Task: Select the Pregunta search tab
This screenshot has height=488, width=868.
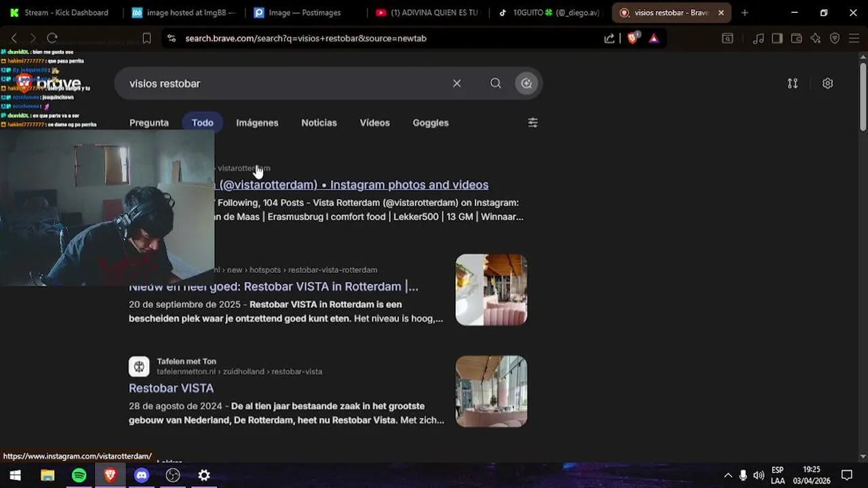Action: (149, 123)
